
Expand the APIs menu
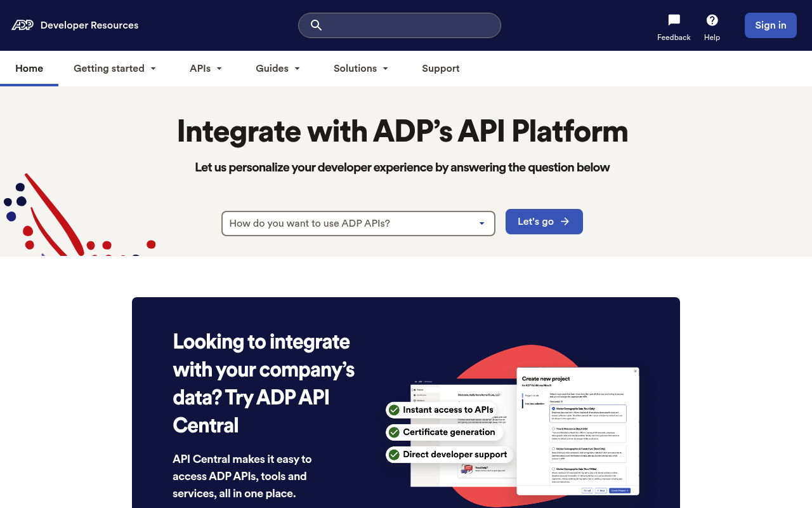tap(206, 69)
